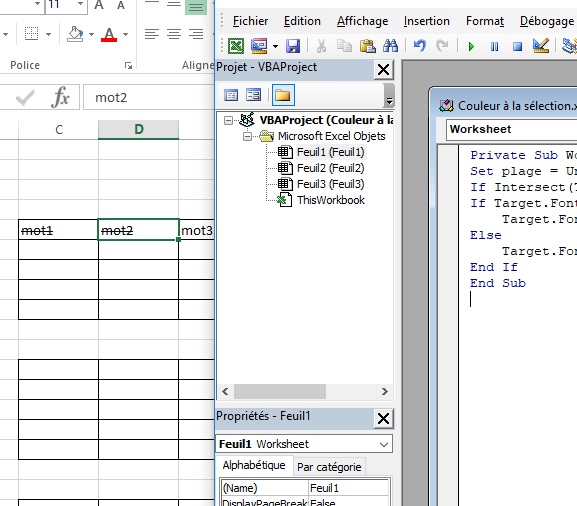This screenshot has height=506, width=577.
Task: Switch to the Alphabétique properties tab
Action: (254, 465)
